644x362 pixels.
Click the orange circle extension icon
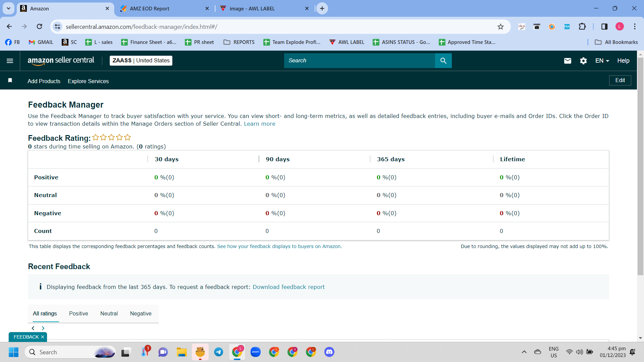[552, 26]
